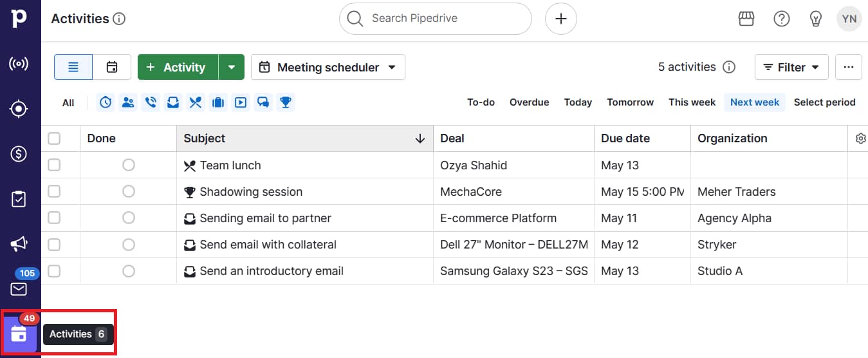Image resolution: width=868 pixels, height=358 pixels.
Task: Click the green add Activity button
Action: click(x=178, y=67)
